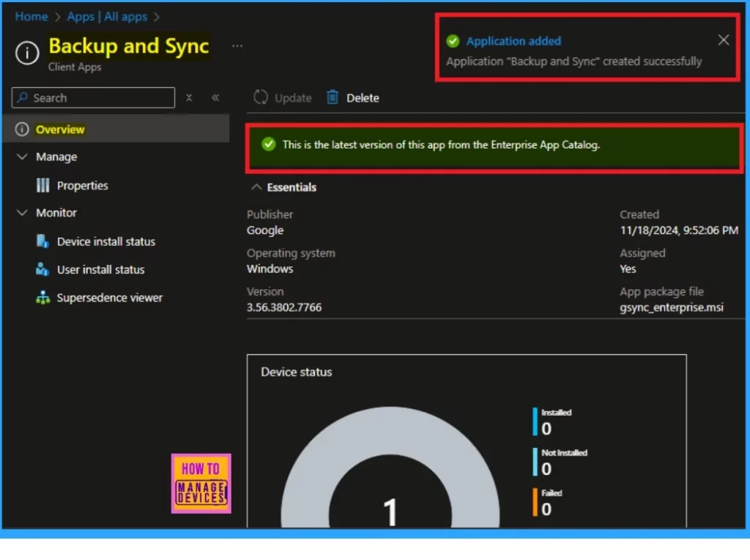
Task: Click the sidebar Search field
Action: 93,98
